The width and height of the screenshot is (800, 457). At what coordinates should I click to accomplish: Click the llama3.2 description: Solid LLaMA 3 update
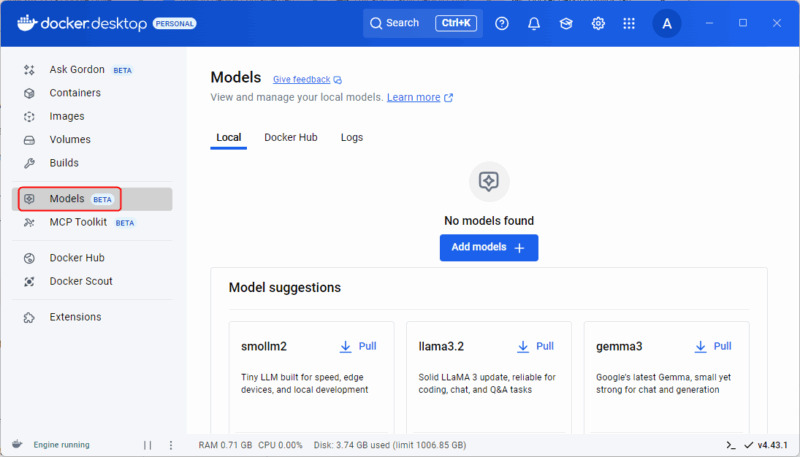[487, 384]
